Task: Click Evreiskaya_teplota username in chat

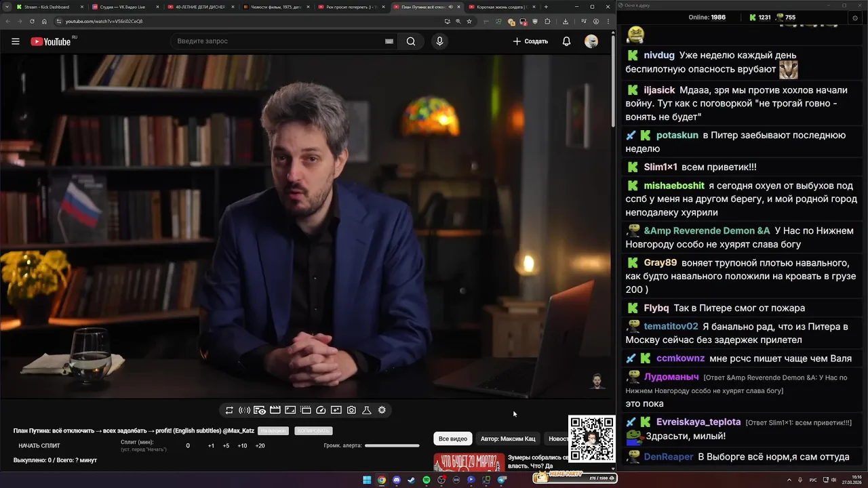Action: tap(698, 422)
